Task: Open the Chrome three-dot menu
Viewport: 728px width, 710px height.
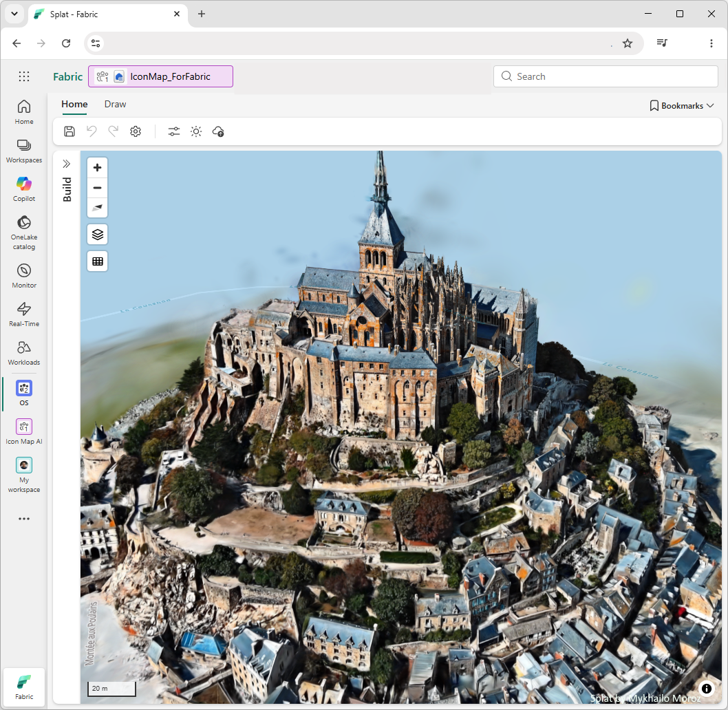Action: click(x=711, y=43)
